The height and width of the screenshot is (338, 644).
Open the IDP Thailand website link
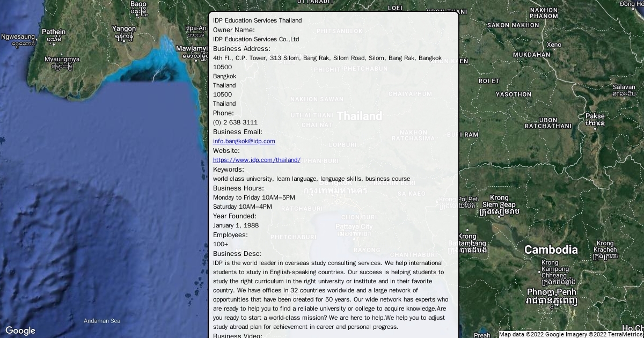coord(257,160)
